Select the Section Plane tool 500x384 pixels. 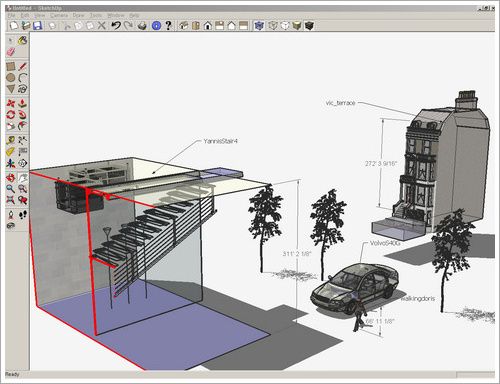click(x=22, y=163)
